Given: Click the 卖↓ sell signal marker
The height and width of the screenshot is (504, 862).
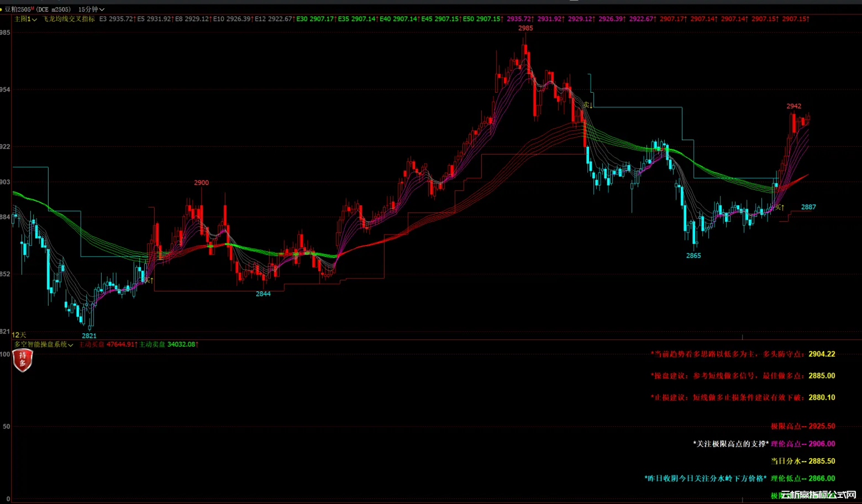Looking at the screenshot, I should (588, 104).
